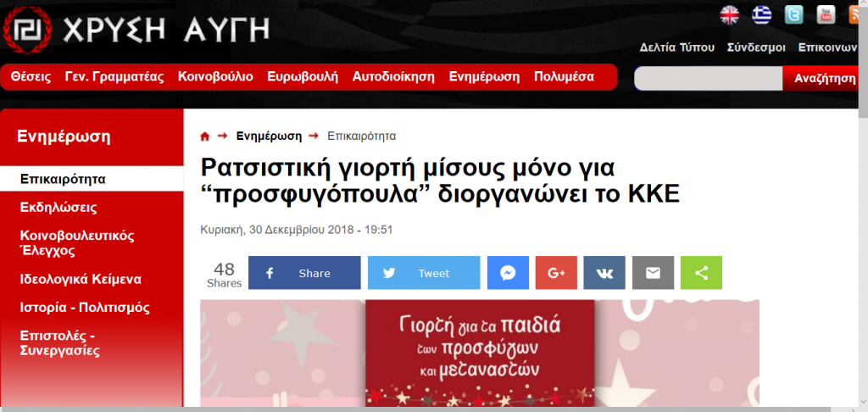Open the article poster image

[x=480, y=354]
